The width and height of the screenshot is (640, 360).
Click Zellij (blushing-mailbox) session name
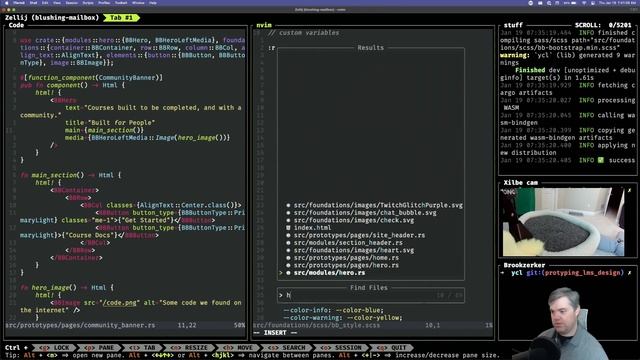[52, 18]
